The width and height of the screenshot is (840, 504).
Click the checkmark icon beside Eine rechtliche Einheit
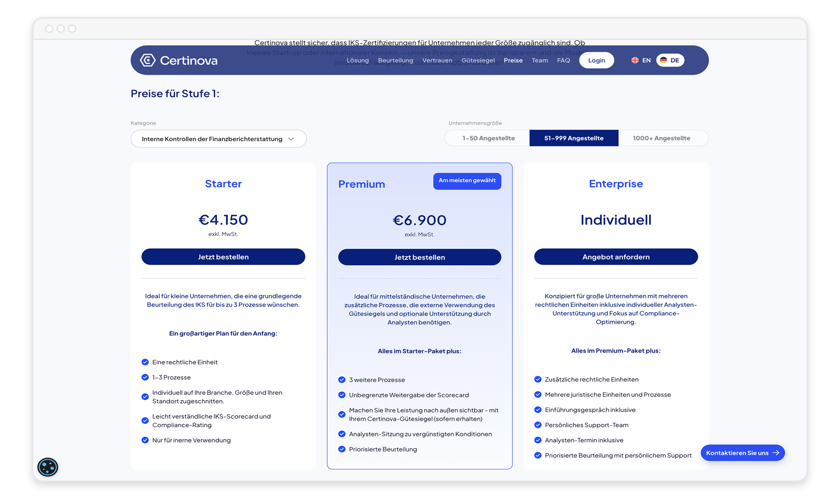(x=145, y=362)
